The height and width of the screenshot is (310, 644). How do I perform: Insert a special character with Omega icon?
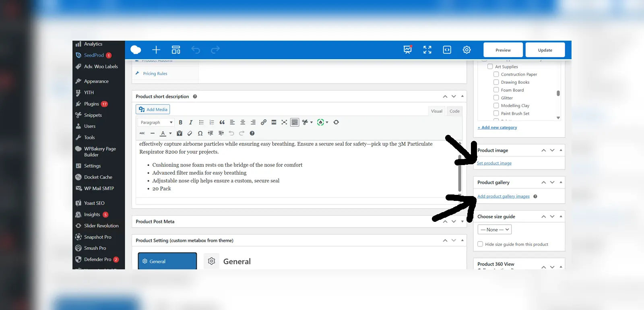pyautogui.click(x=200, y=133)
